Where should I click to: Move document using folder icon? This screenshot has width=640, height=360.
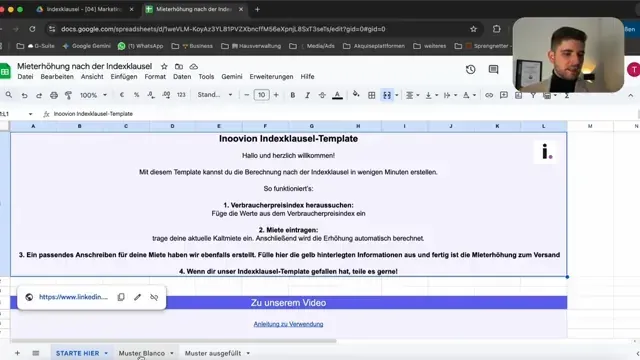[x=179, y=66]
